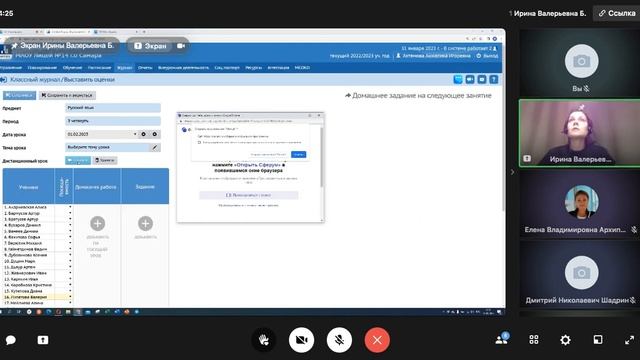This screenshot has width=640, height=360.
Task: Unmute your microphone
Action: [x=339, y=340]
